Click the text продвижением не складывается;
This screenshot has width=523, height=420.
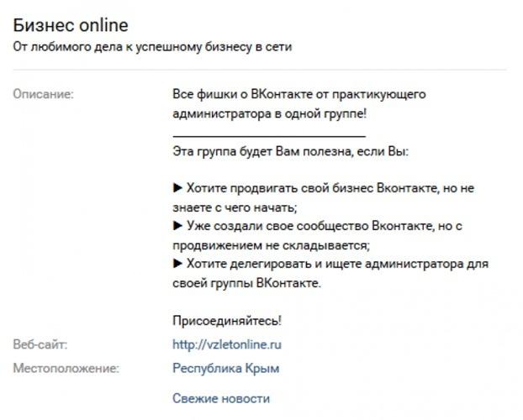(x=272, y=245)
